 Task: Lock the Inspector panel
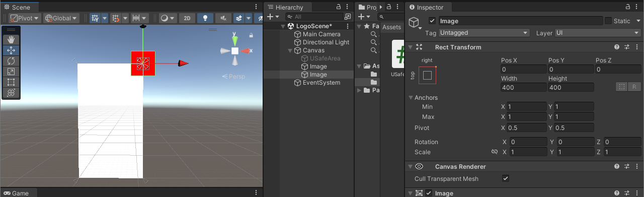tap(627, 7)
